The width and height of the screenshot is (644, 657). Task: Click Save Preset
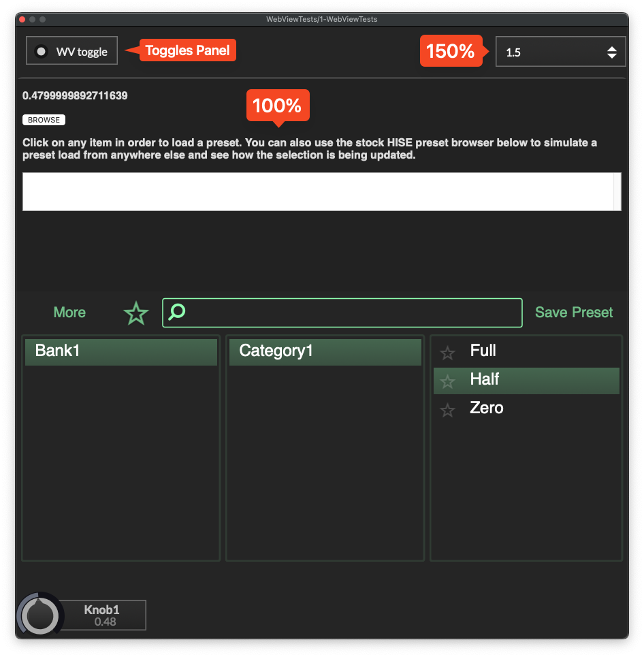tap(573, 313)
